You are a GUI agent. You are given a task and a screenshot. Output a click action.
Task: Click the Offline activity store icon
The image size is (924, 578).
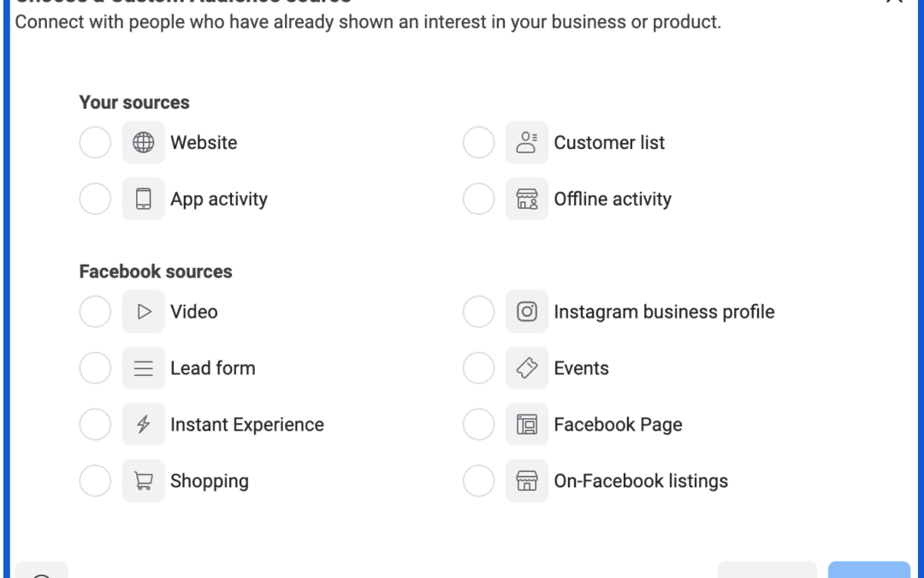527,199
